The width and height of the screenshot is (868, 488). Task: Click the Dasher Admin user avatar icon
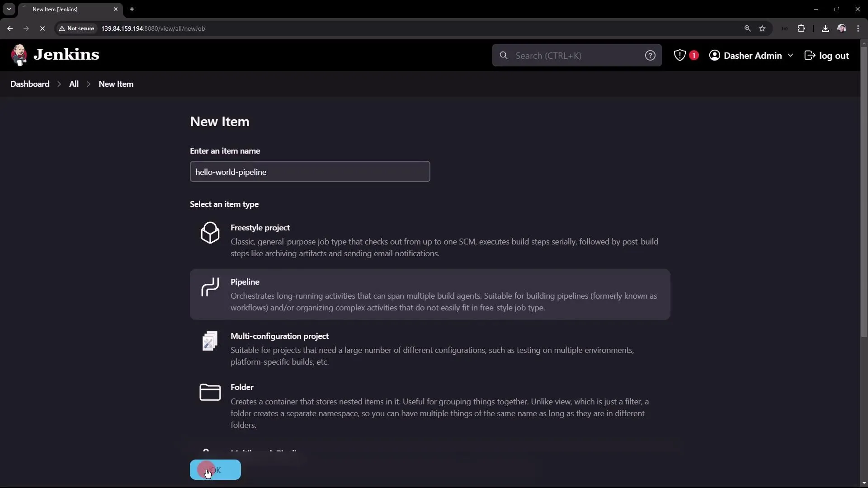714,55
